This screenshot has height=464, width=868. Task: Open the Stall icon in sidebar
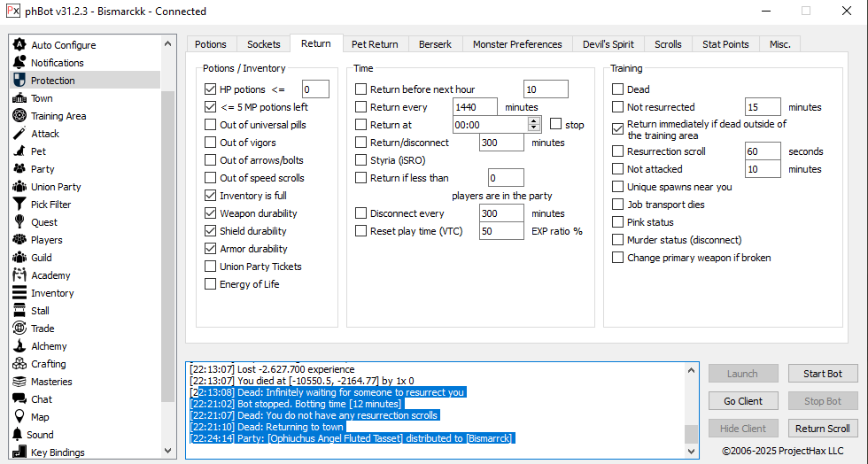point(19,311)
